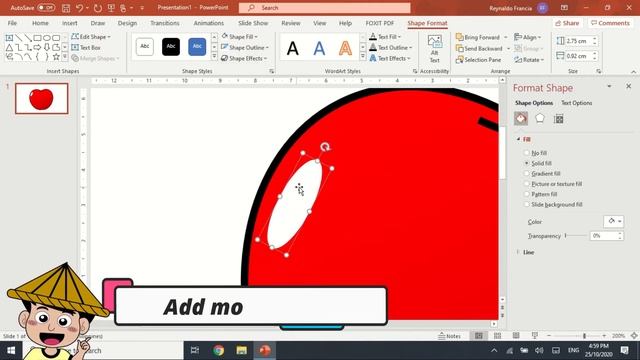Viewport: 640px width, 360px height.
Task: Switch to Text Options in Format Shape
Action: (x=576, y=103)
